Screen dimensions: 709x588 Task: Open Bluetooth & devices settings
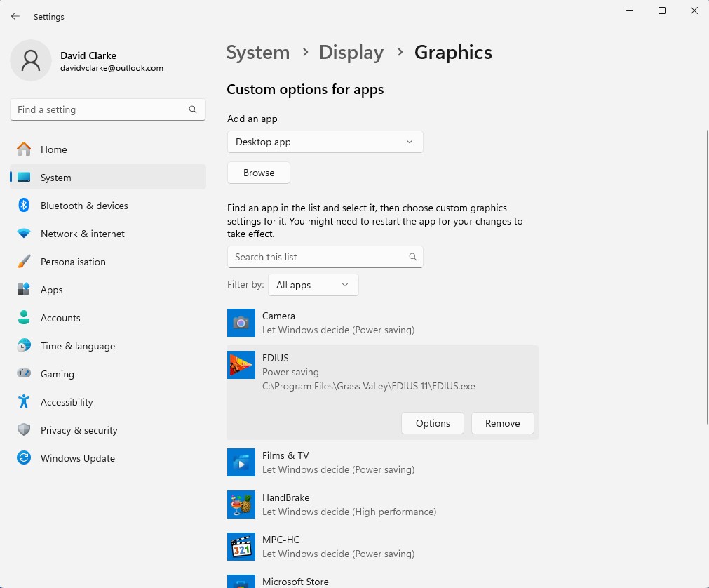[x=107, y=206]
